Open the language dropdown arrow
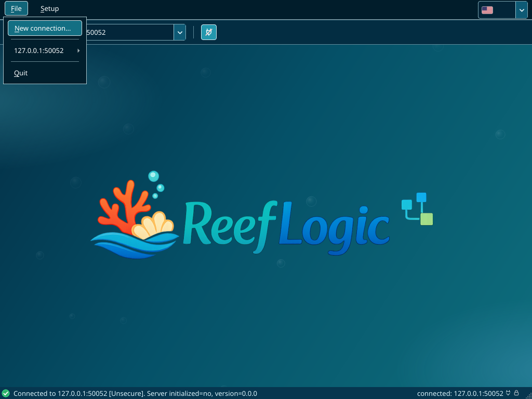532x399 pixels. (522, 10)
